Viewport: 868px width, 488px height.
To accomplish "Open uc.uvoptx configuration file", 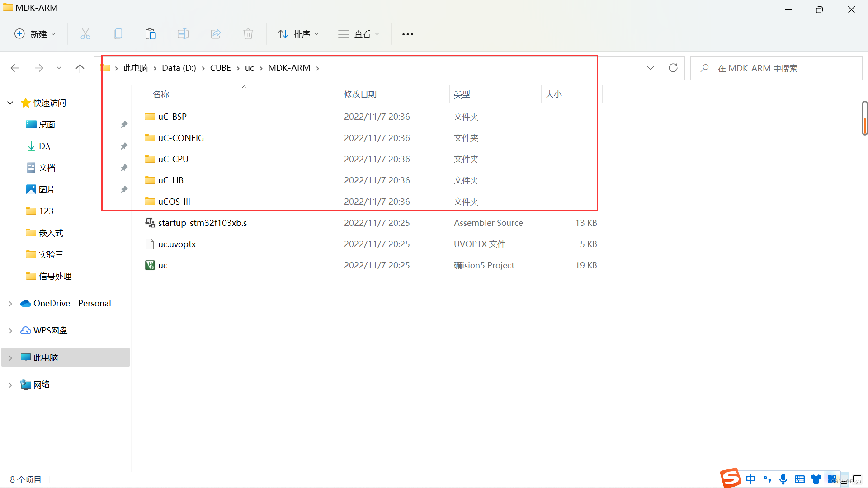I will 178,244.
